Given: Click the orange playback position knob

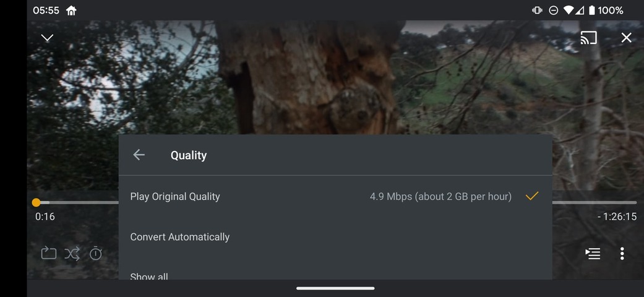Looking at the screenshot, I should (x=36, y=202).
